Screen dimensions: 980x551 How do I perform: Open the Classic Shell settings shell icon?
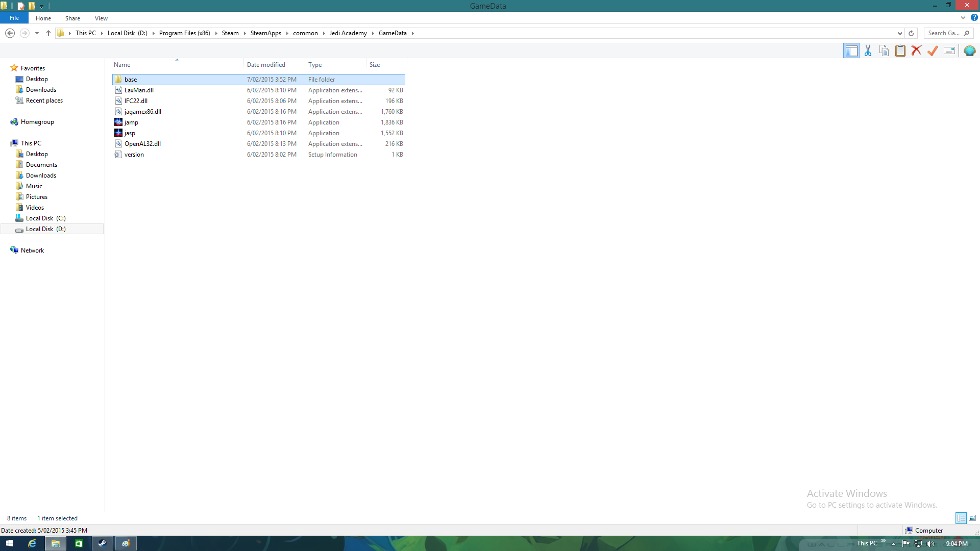[969, 51]
